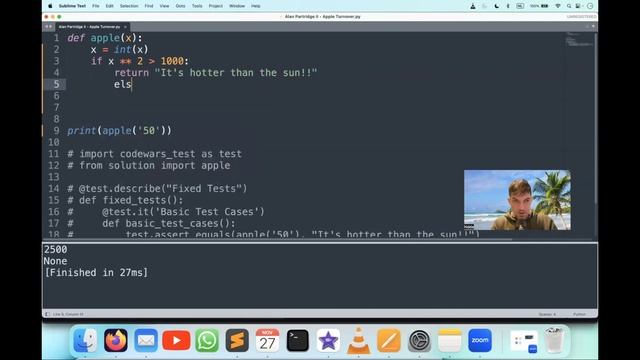Click the UNREGISTERED label in title bar
640x360 pixels.
click(x=581, y=17)
